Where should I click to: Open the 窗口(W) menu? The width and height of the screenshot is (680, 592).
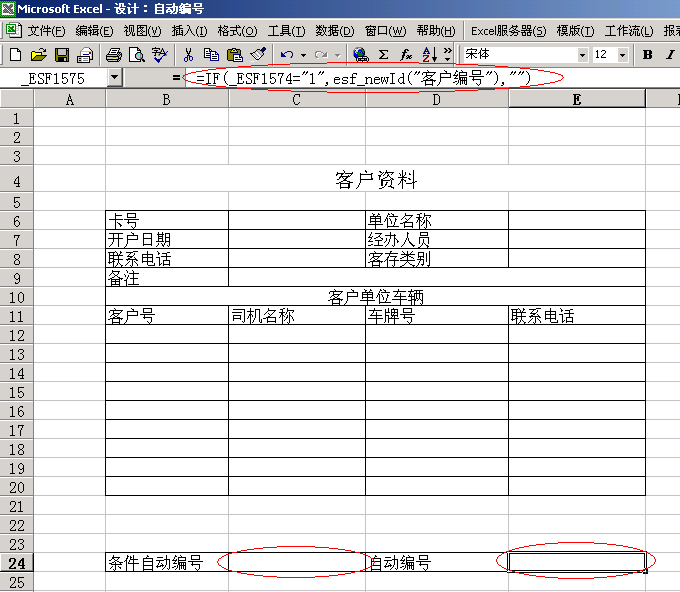coord(385,31)
